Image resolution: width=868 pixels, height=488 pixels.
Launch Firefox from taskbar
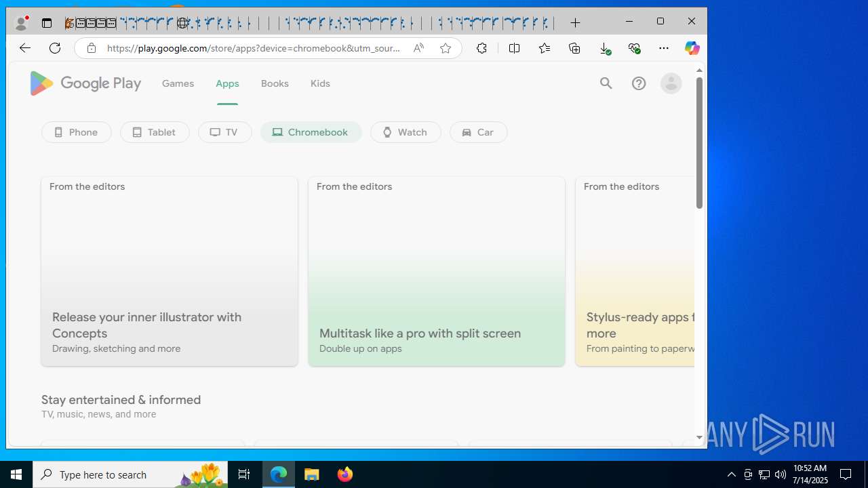point(344,474)
